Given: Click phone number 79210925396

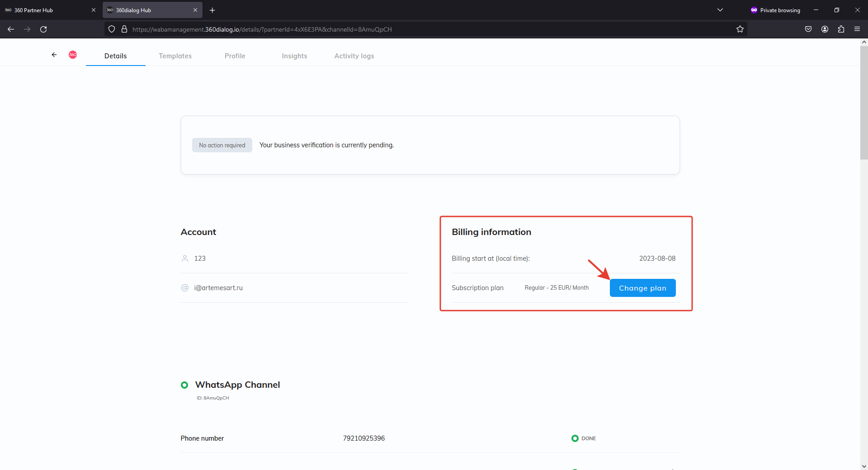Looking at the screenshot, I should [x=364, y=438].
